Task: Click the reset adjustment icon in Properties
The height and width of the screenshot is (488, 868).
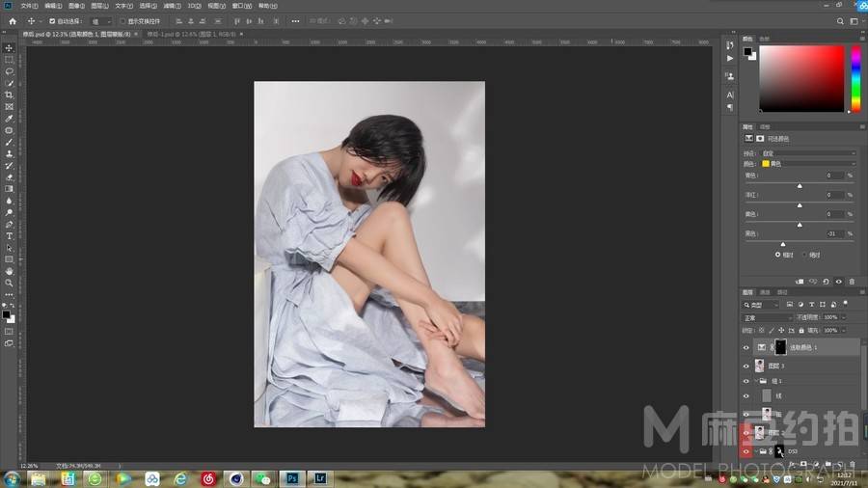Action: (826, 282)
